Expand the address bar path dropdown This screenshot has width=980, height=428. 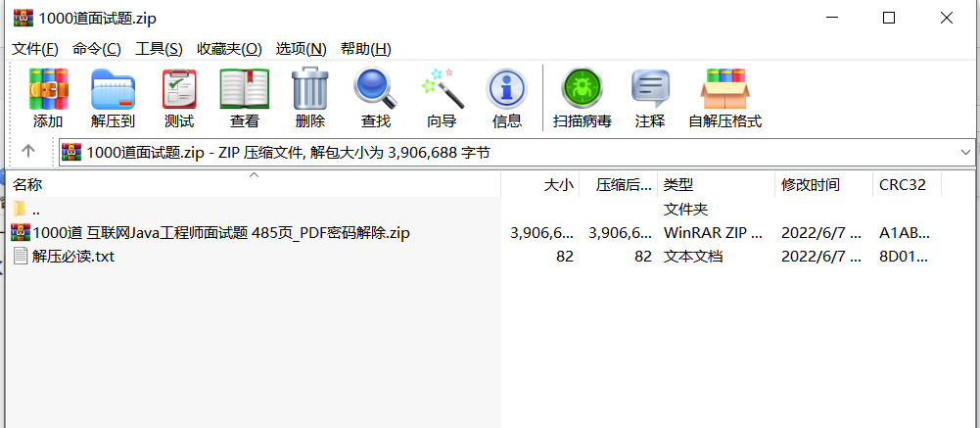pyautogui.click(x=965, y=152)
